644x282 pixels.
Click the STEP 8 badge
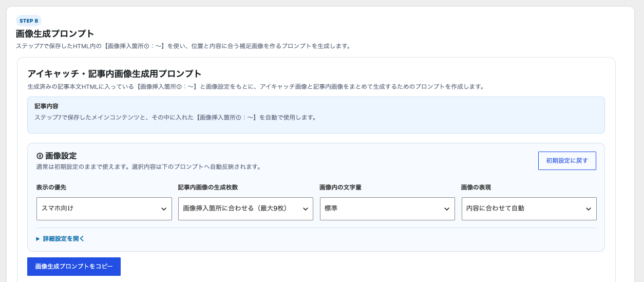tap(29, 21)
